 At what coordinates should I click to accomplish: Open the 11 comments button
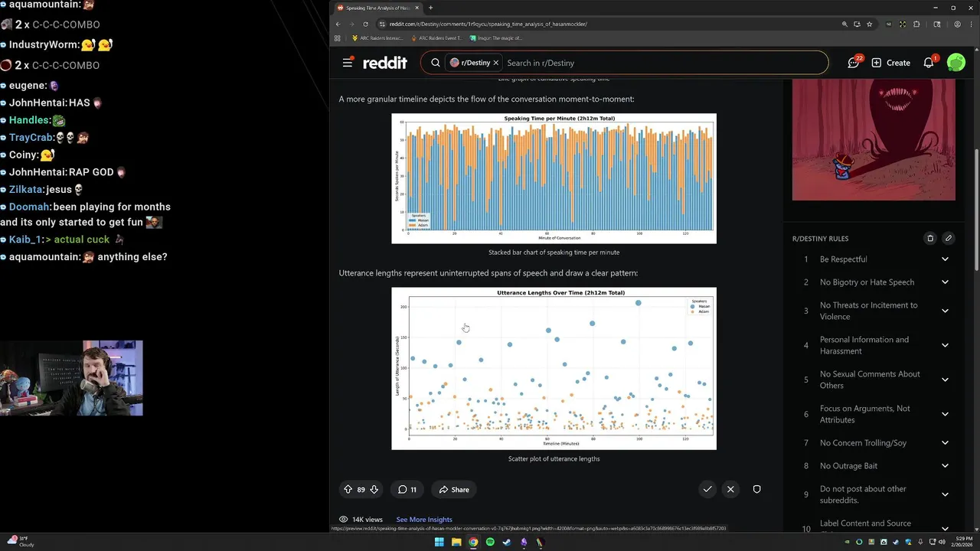407,490
